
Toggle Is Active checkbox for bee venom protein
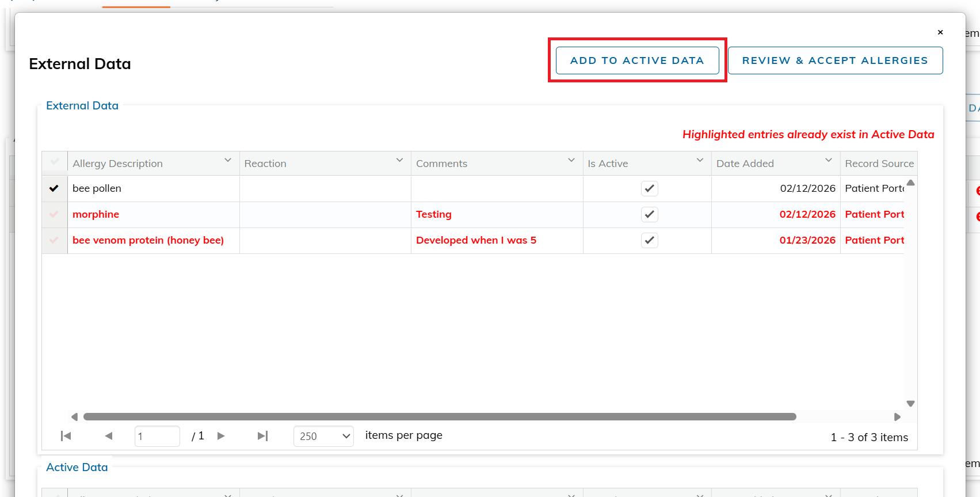[x=649, y=240]
